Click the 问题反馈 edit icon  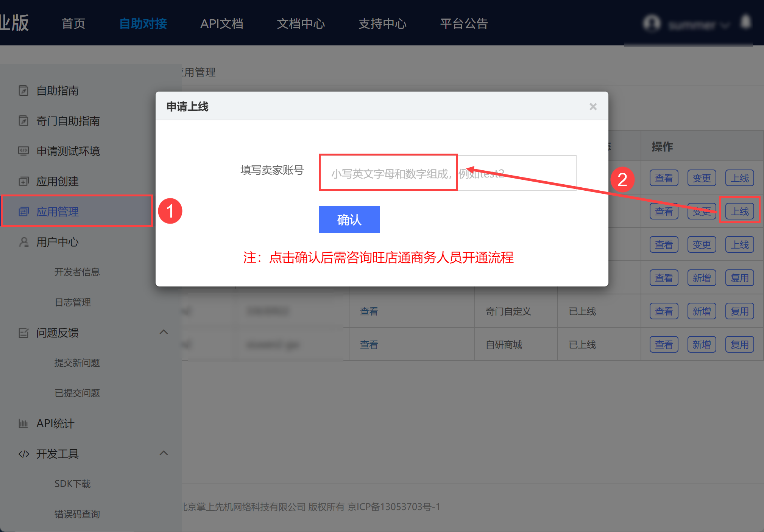(x=23, y=333)
